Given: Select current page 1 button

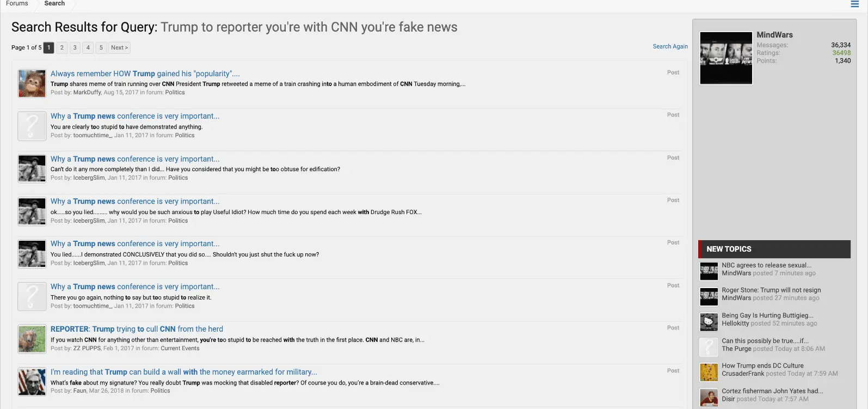Looking at the screenshot, I should (49, 48).
